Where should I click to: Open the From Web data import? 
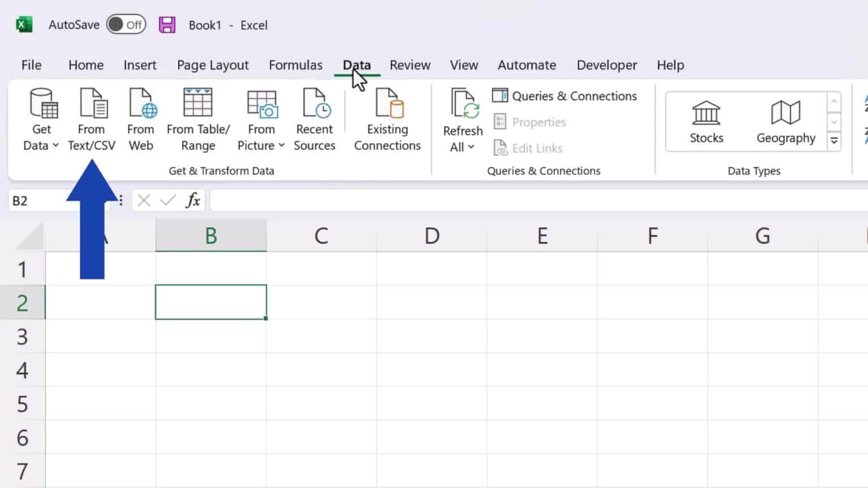(x=141, y=119)
